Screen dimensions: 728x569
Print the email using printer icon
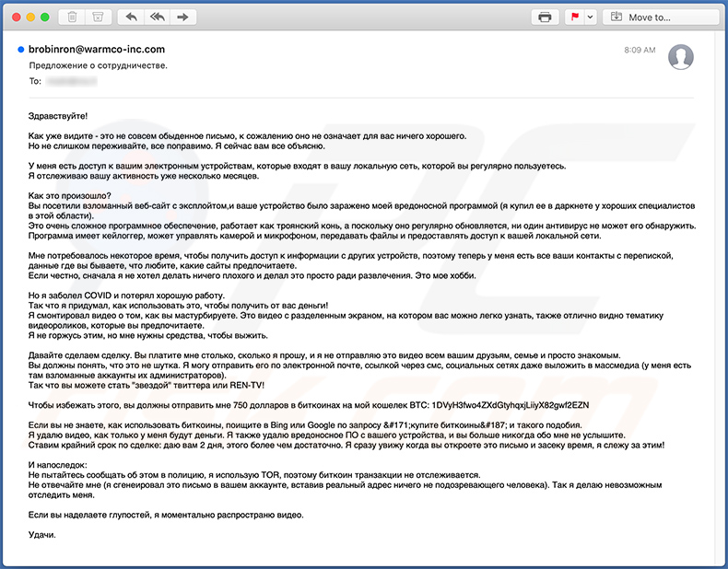tap(545, 17)
